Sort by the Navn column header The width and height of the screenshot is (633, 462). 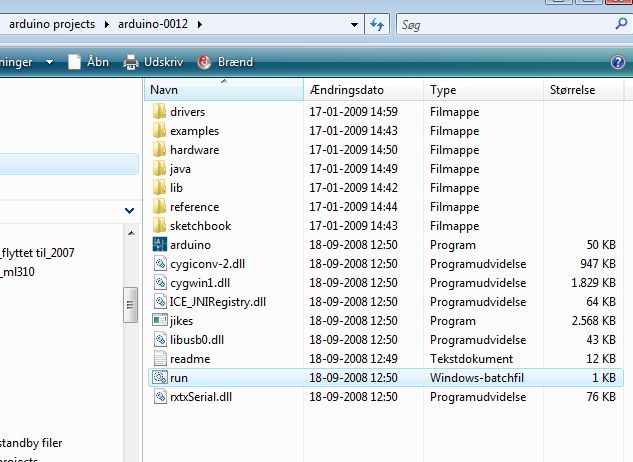(x=224, y=90)
